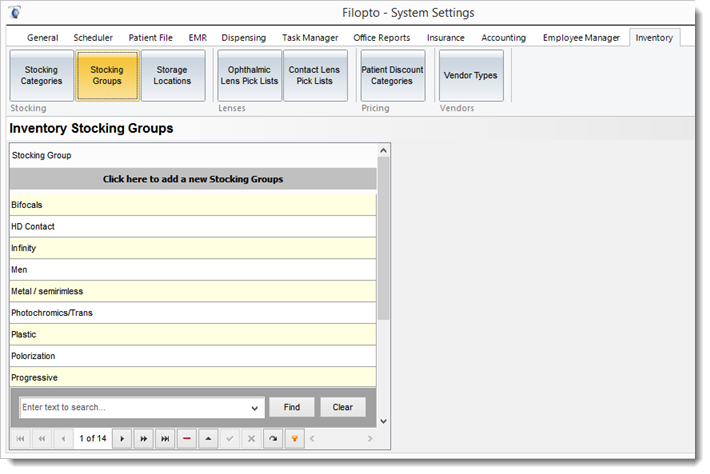Screen dimensions: 710x474
Task: Click horizontal scroll left arrow in navigator
Action: [312, 439]
